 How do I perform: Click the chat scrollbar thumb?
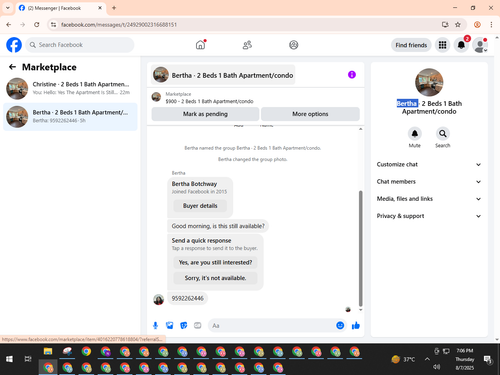point(360,248)
